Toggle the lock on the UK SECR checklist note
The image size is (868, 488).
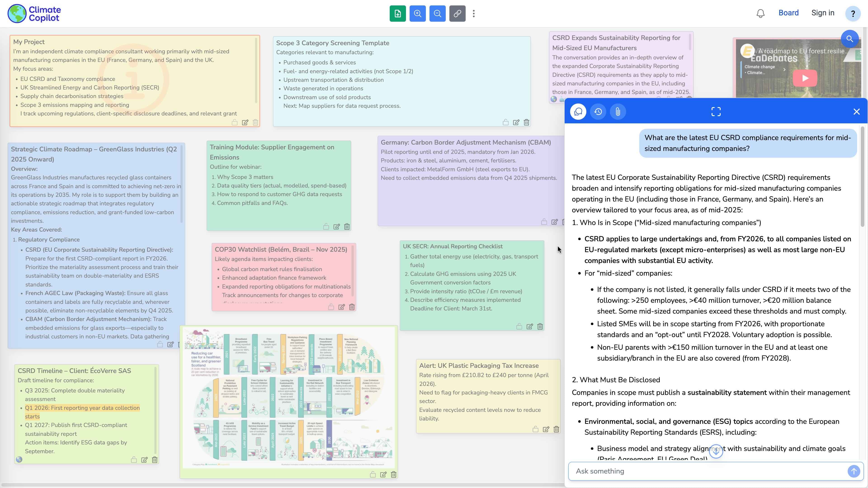519,326
